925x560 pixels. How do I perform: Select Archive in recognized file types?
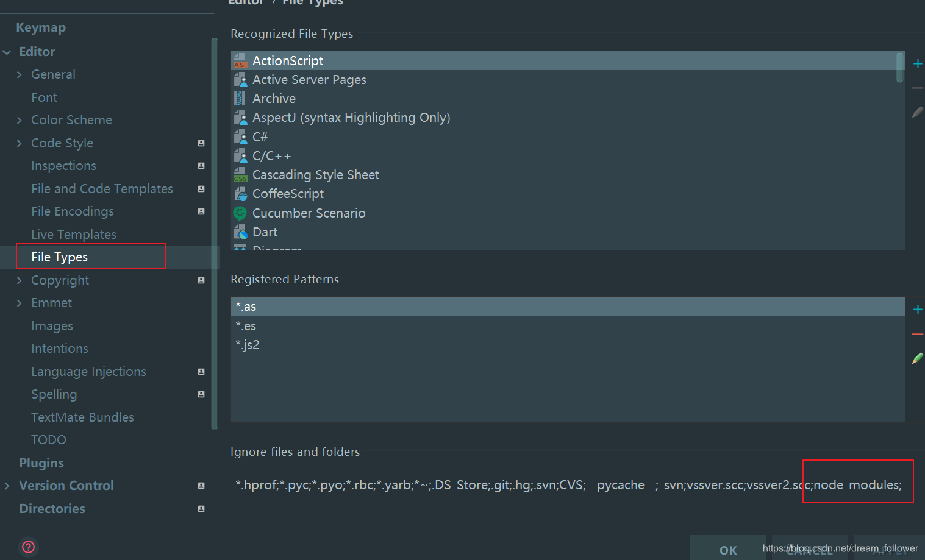[x=564, y=99]
